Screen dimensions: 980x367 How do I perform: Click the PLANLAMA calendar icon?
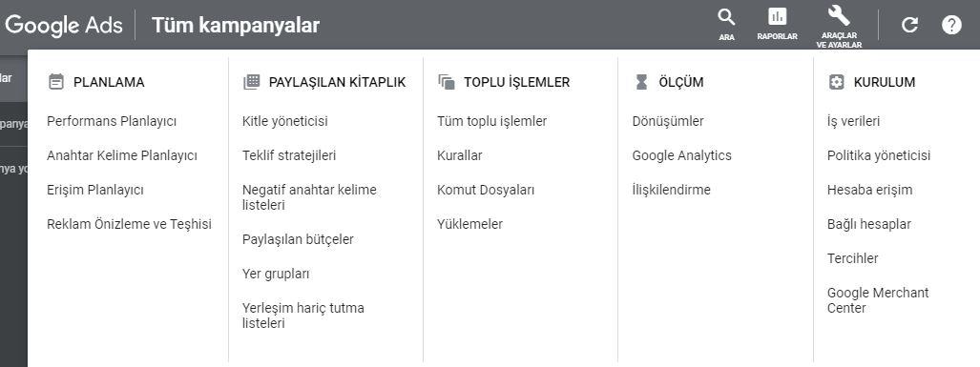coord(56,82)
